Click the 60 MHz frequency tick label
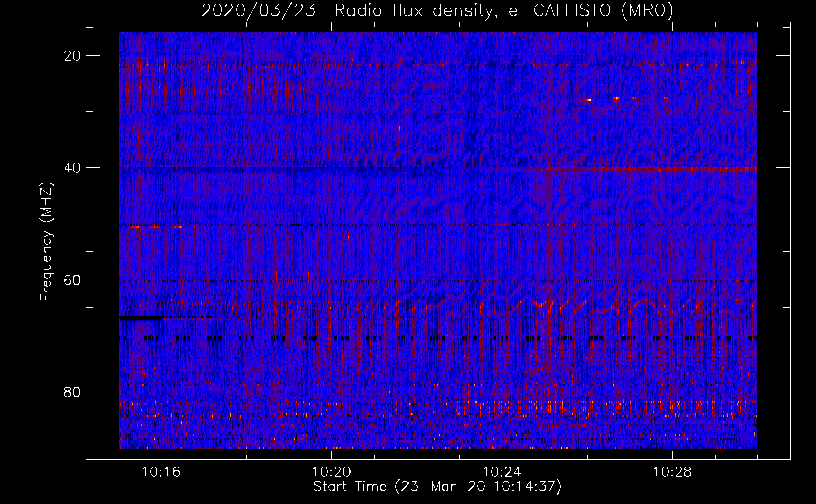 point(73,280)
